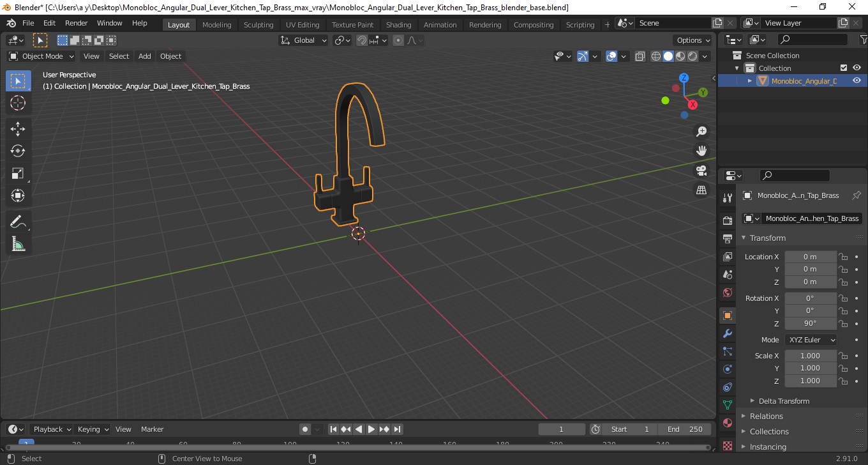Switch to the Sculpting workspace tab
Screen dimensions: 868x465
click(258, 24)
